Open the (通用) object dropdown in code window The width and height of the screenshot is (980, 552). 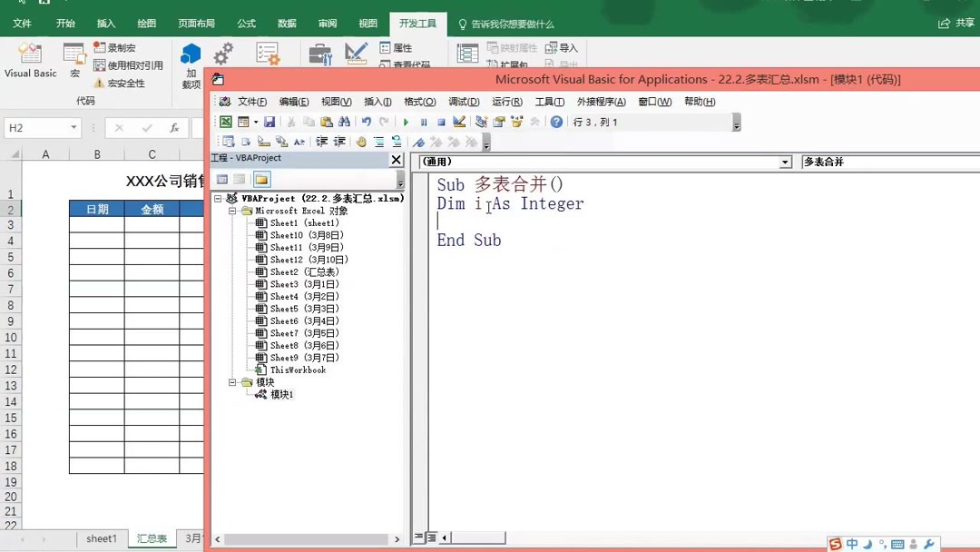[786, 161]
